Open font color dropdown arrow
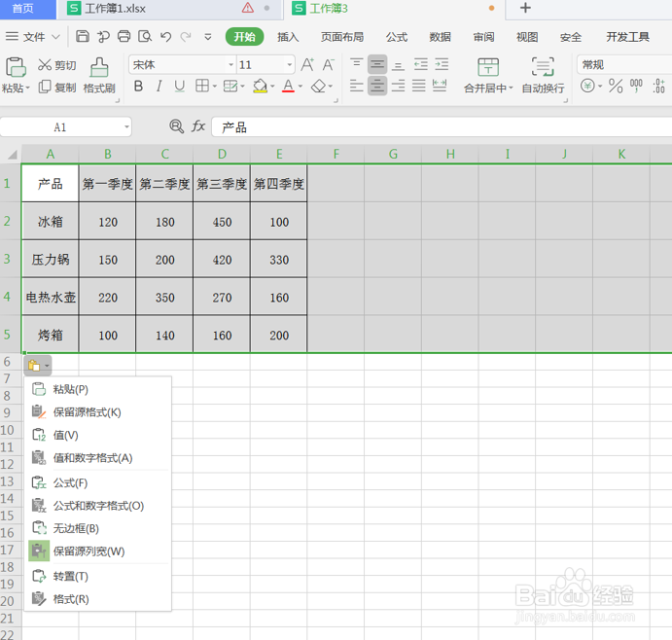 click(300, 87)
